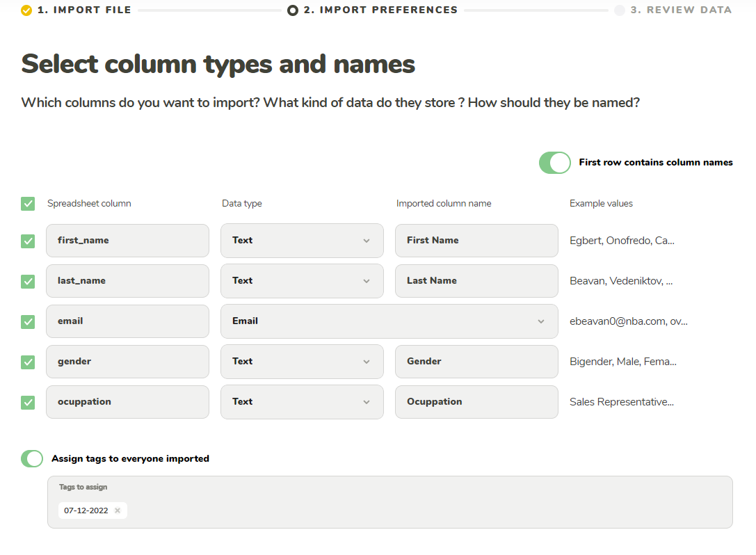Screen dimensions: 756x555
Task: Edit the Gender imported column name
Action: (x=476, y=362)
